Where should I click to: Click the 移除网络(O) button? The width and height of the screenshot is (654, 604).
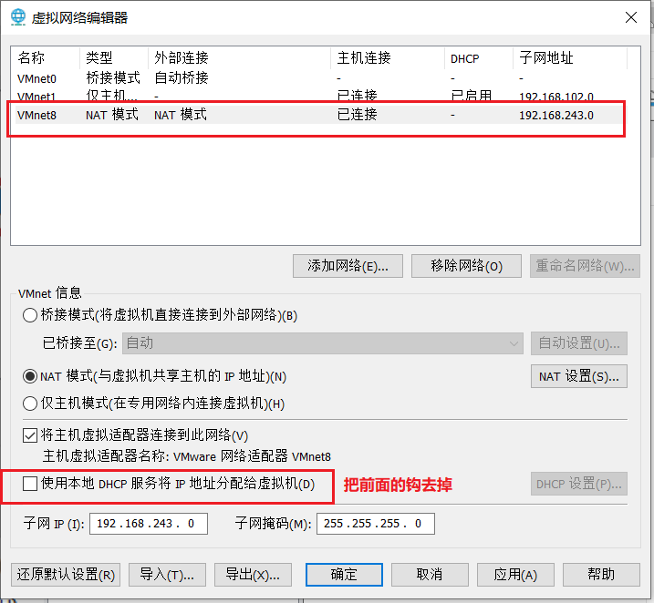[x=466, y=266]
